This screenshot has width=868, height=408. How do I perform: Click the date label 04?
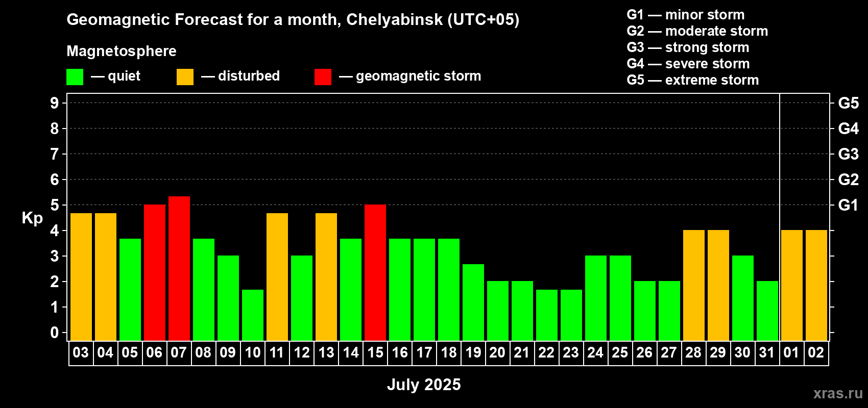(x=105, y=353)
